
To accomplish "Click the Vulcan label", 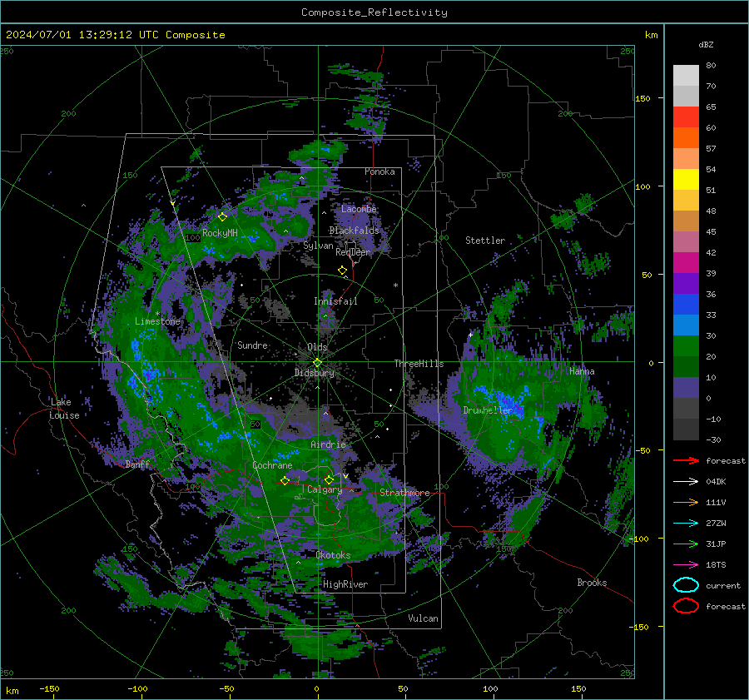I will (423, 618).
